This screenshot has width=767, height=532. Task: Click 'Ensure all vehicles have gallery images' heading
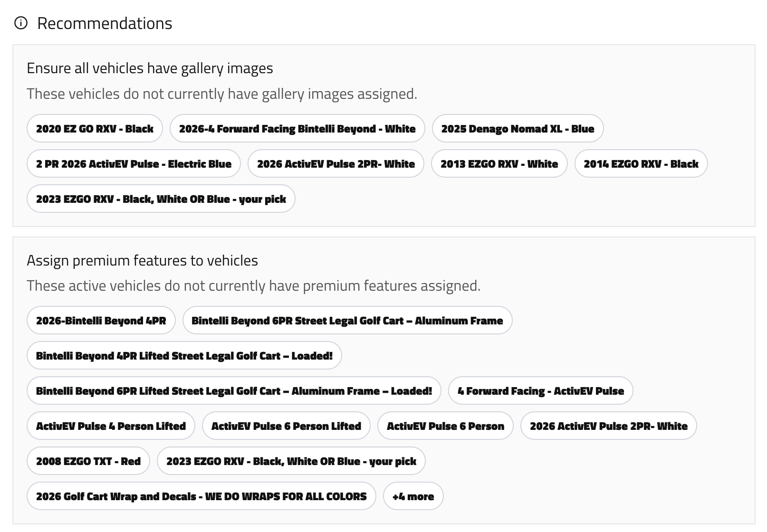[x=150, y=68]
